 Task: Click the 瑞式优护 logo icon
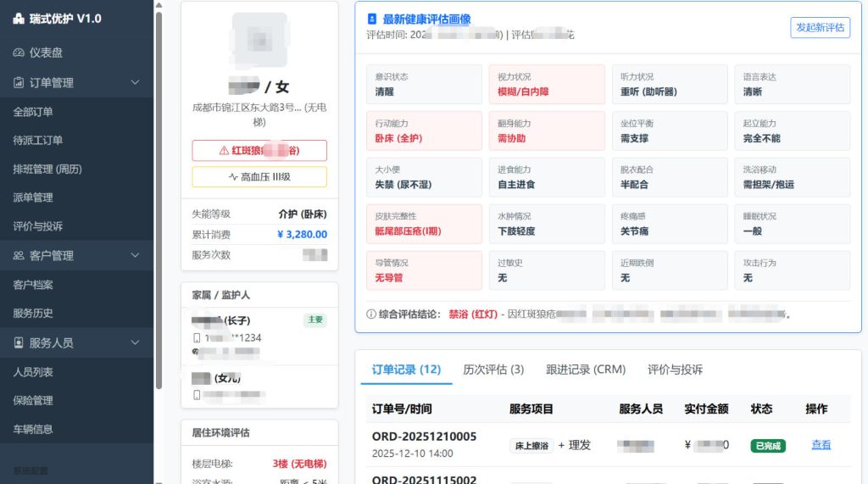19,19
